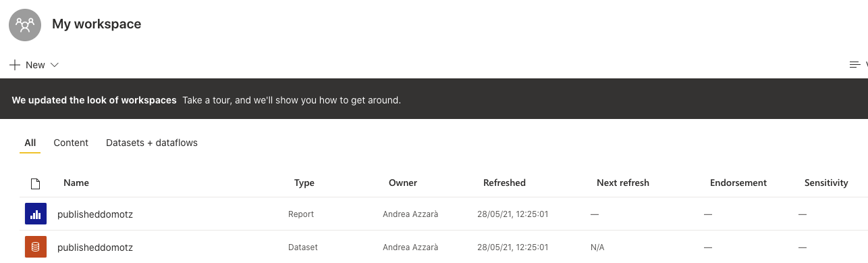868x263 pixels.
Task: Click the file type icon in table header
Action: click(36, 183)
